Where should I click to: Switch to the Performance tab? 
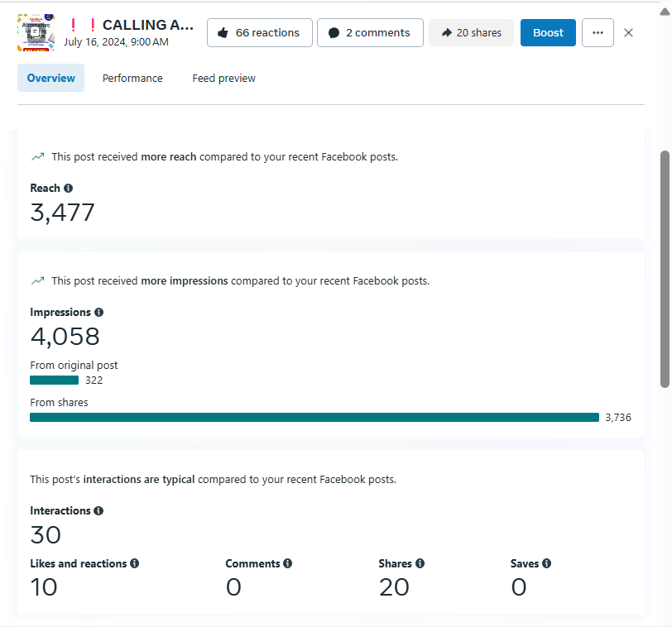[132, 79]
